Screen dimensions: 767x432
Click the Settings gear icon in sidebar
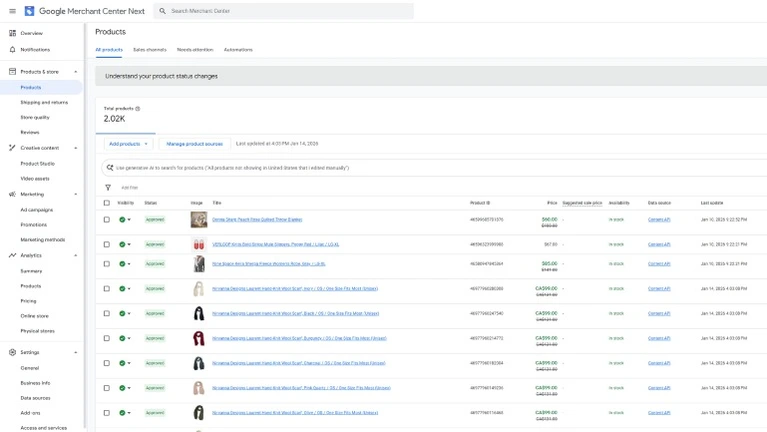12,352
